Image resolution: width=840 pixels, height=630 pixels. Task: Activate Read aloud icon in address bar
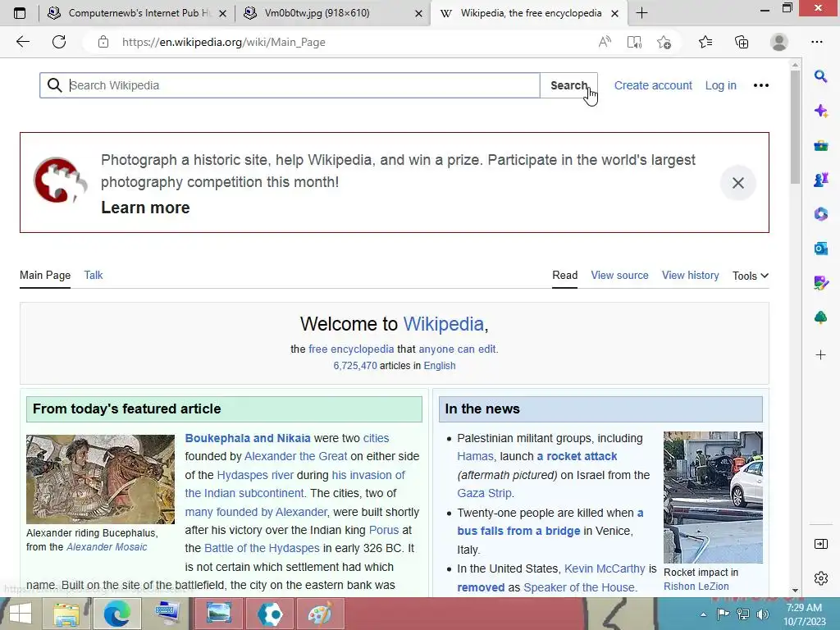(605, 42)
